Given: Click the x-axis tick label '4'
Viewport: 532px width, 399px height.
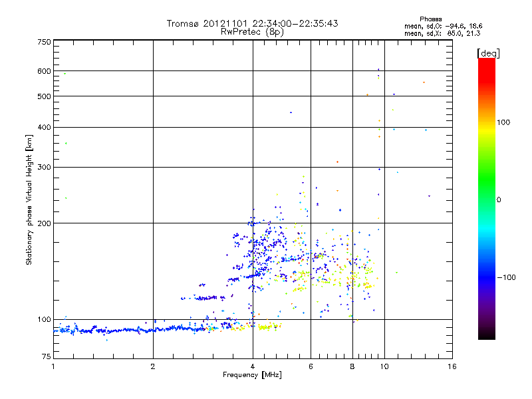Looking at the screenshot, I should click(253, 366).
